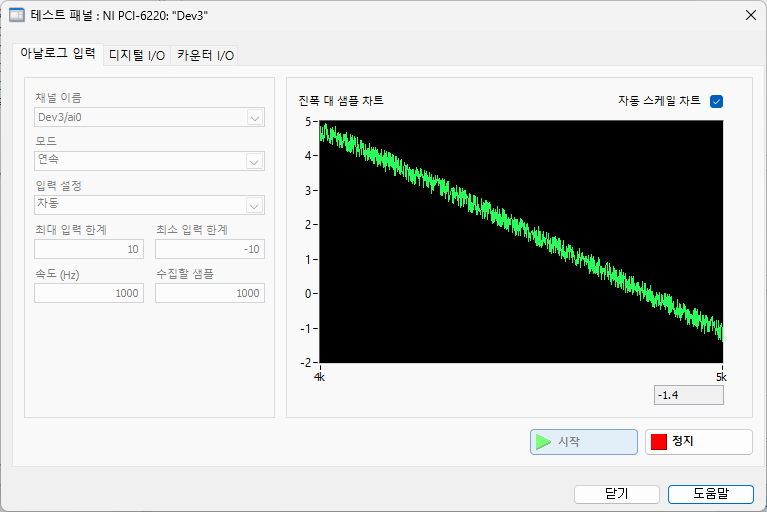Screen dimensions: 767x512
Task: Click the 최대 입력 한계 field
Action: pos(89,249)
